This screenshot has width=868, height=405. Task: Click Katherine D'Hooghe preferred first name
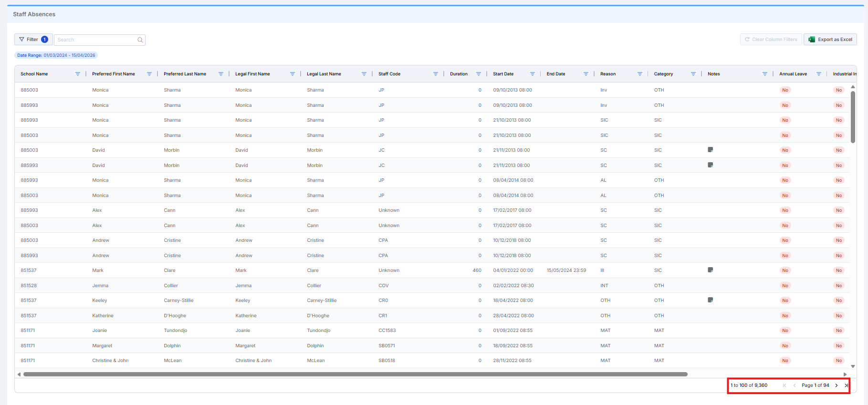[103, 316]
